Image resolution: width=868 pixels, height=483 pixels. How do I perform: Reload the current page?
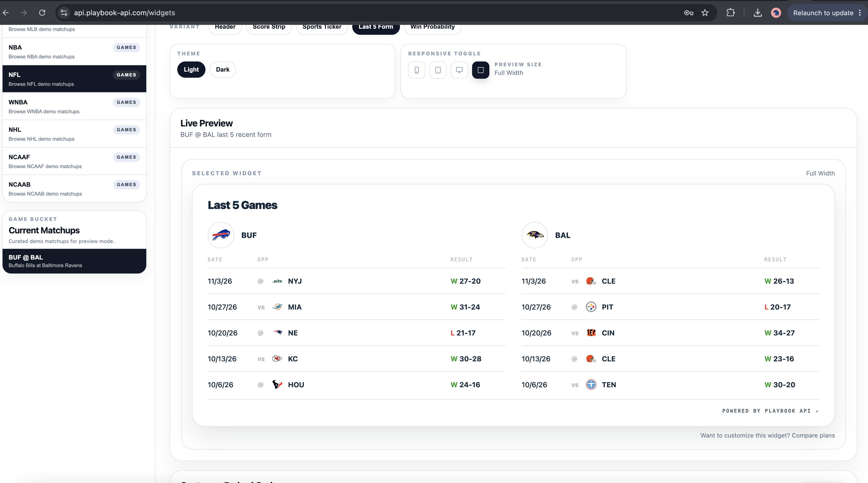coord(42,13)
